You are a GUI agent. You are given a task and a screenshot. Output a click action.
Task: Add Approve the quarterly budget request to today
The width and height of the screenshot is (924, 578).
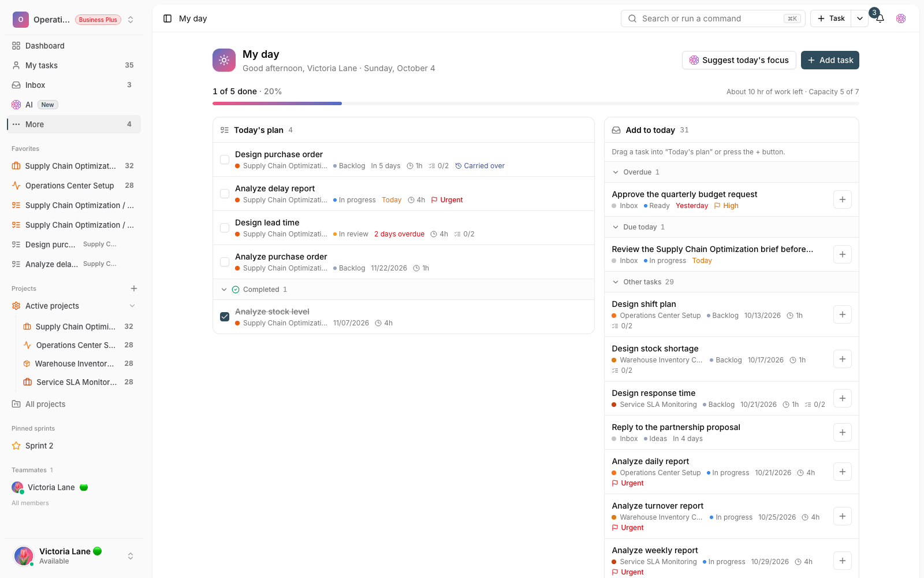[x=843, y=199]
